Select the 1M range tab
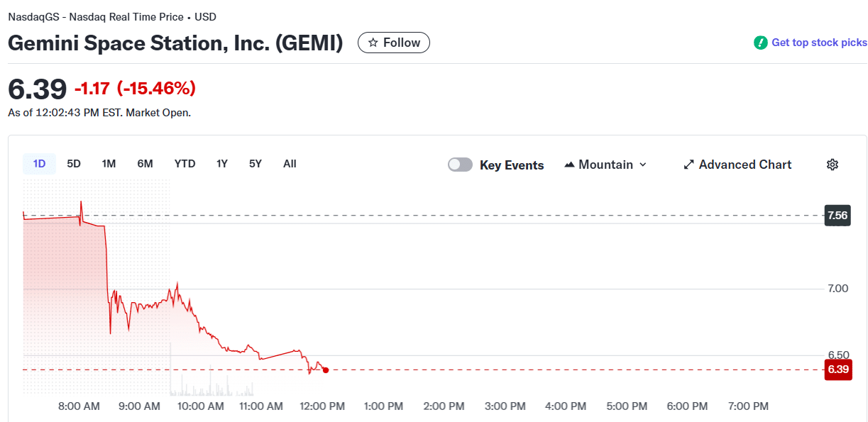The width and height of the screenshot is (868, 422). point(109,164)
